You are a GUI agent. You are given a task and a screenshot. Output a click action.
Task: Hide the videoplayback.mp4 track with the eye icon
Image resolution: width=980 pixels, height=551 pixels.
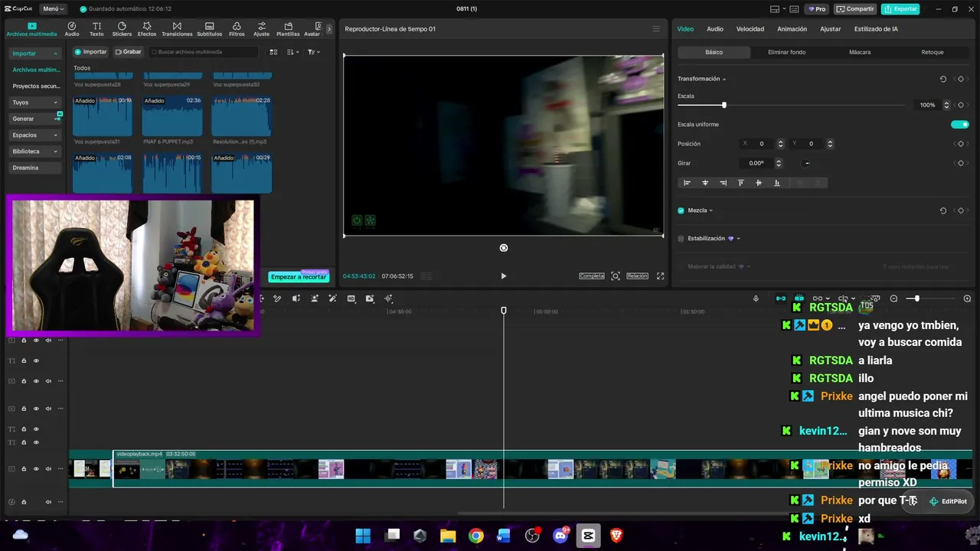tap(36, 469)
